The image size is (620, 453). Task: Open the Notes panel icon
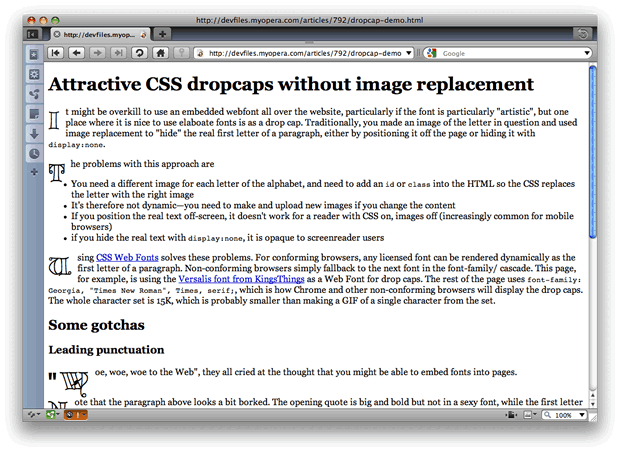coord(34,114)
